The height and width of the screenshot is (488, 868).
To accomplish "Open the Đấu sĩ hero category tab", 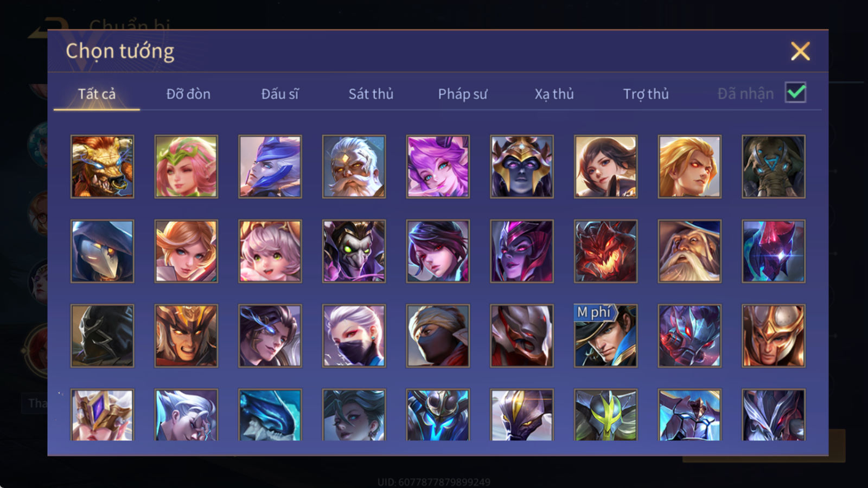I will pyautogui.click(x=280, y=94).
